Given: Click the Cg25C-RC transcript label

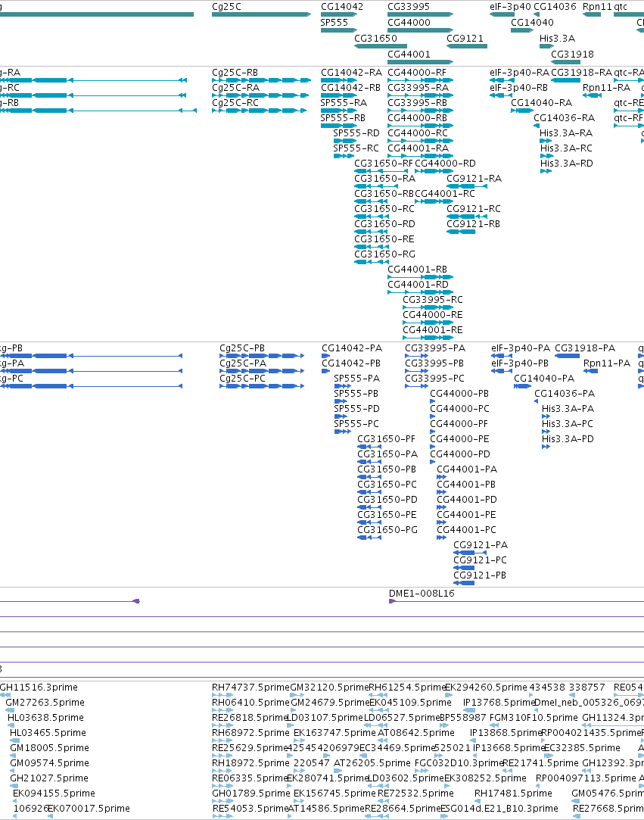Looking at the screenshot, I should [x=235, y=102].
